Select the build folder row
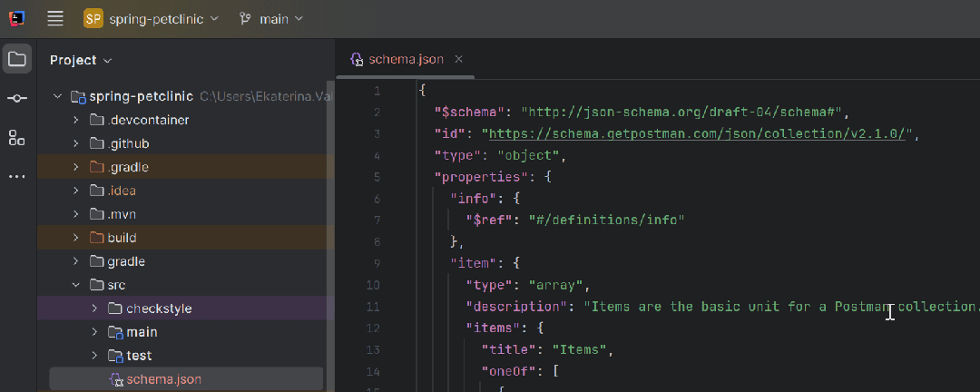 186,239
